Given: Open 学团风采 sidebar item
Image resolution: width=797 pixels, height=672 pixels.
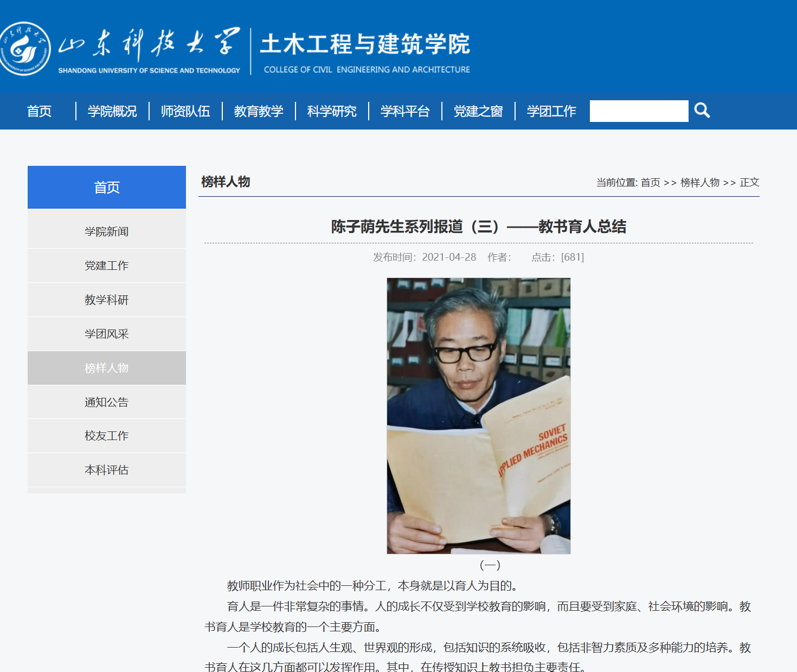Looking at the screenshot, I should (x=107, y=334).
